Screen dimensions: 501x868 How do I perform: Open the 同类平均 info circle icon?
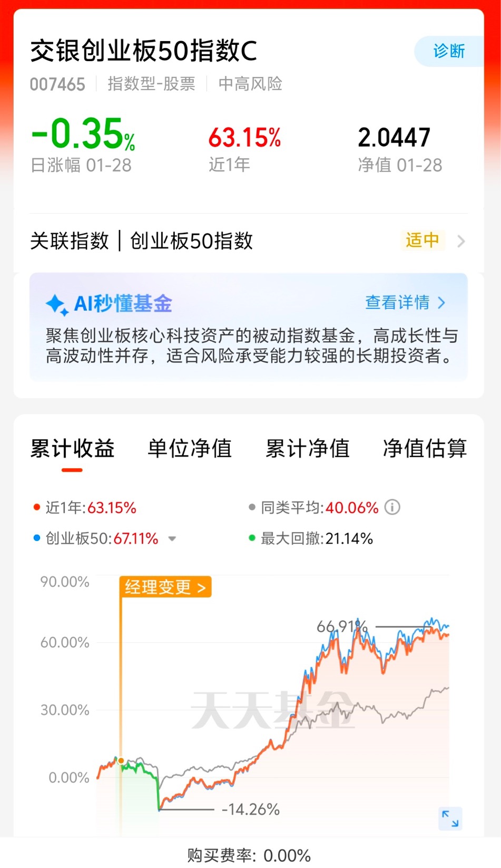coord(392,507)
